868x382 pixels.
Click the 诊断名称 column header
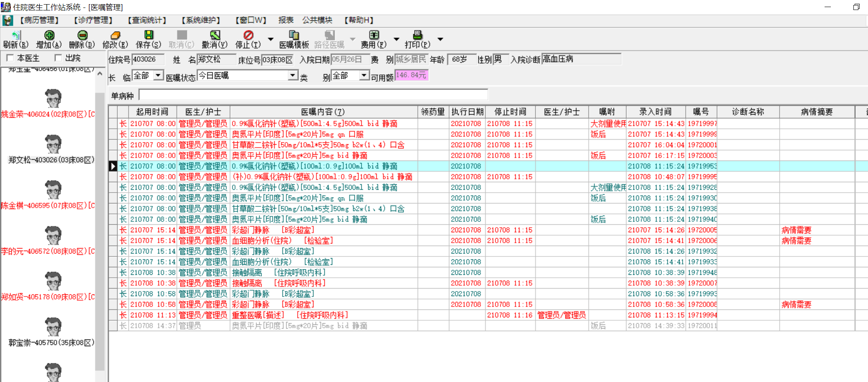click(748, 112)
